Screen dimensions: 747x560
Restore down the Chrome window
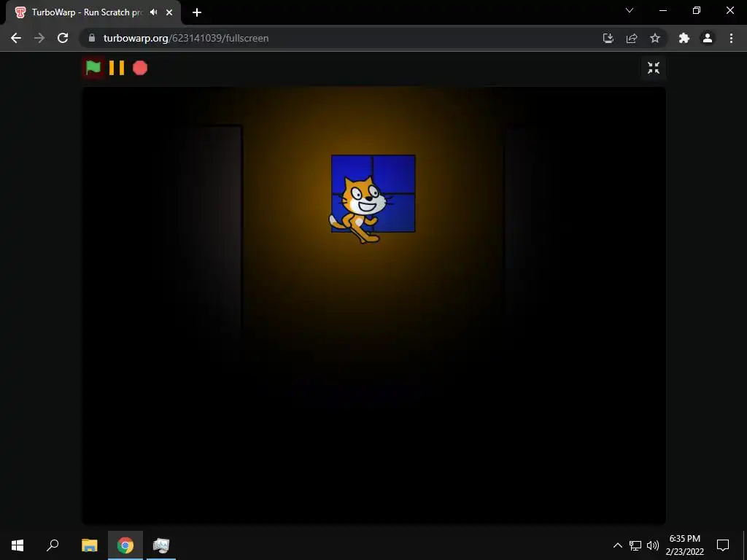point(697,10)
